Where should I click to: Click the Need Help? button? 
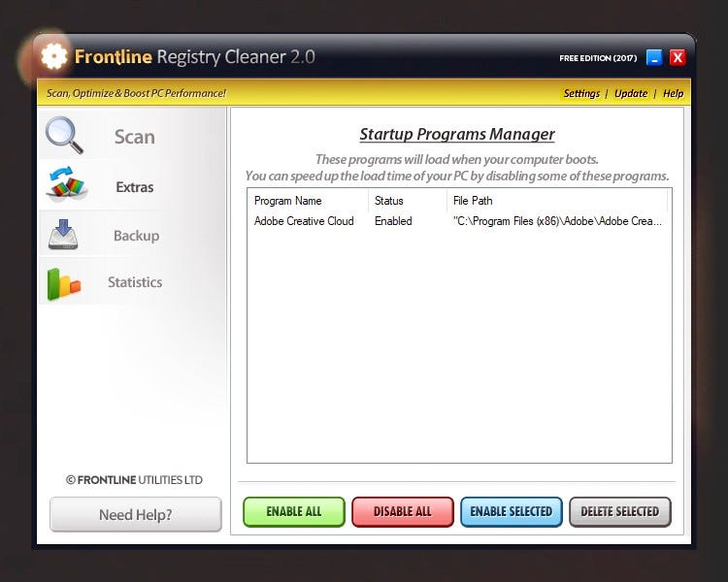click(136, 515)
